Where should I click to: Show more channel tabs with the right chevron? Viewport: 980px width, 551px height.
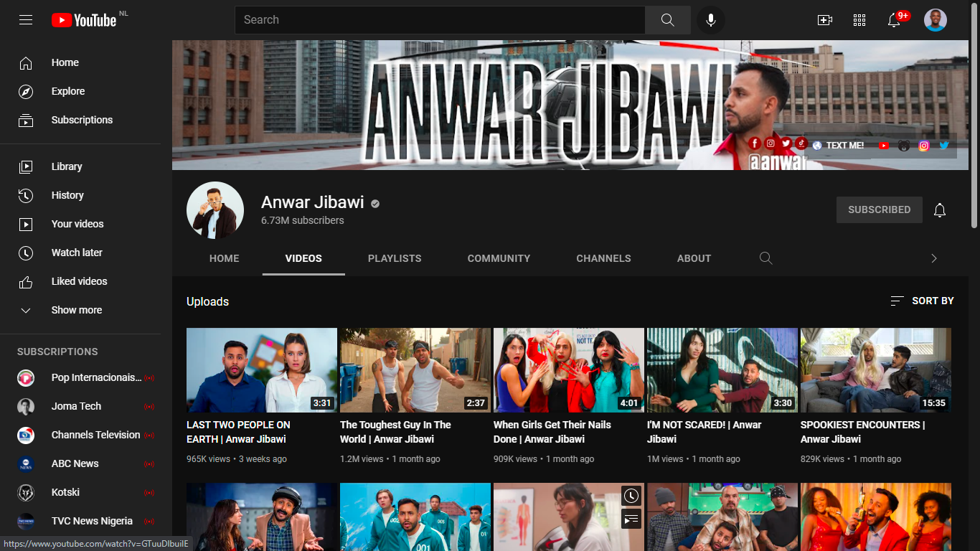934,258
